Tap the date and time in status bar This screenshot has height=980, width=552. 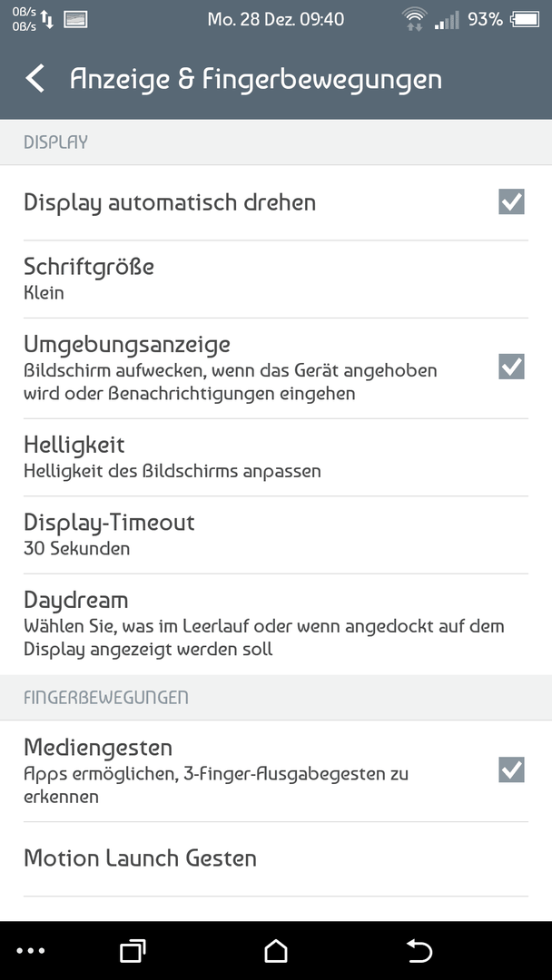pos(276,19)
